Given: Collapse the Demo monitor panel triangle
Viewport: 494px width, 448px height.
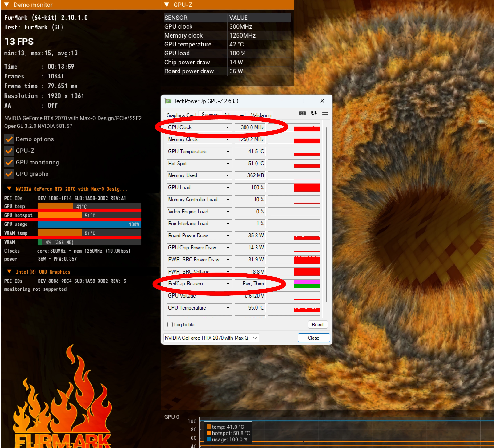Looking at the screenshot, I should point(7,4).
